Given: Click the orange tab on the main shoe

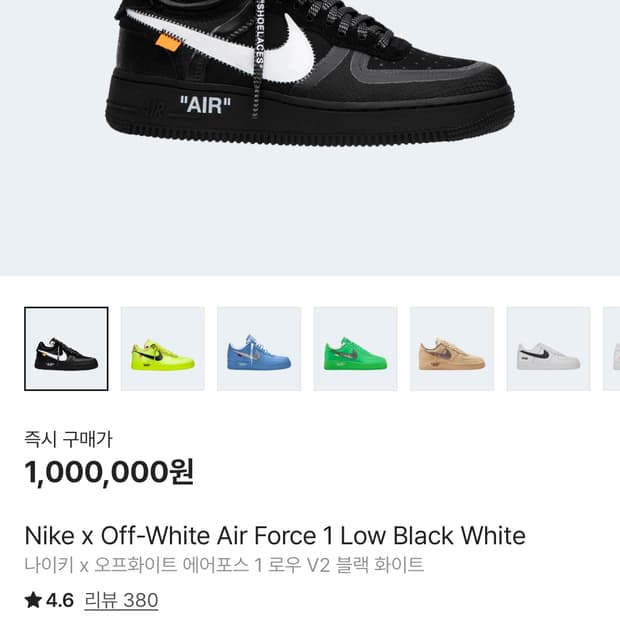Looking at the screenshot, I should point(169,42).
